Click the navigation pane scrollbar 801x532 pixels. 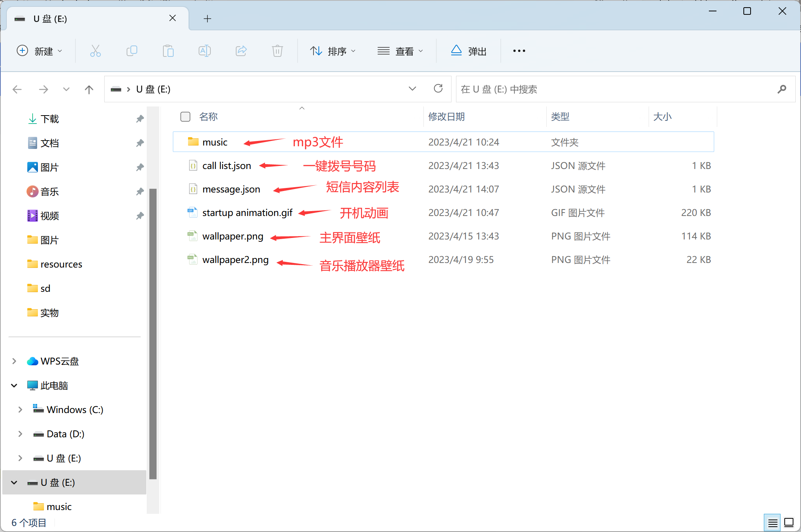pos(153,333)
